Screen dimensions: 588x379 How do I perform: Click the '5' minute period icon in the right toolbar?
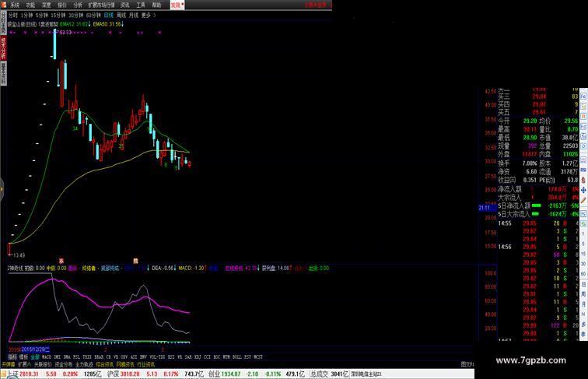[x=583, y=244]
